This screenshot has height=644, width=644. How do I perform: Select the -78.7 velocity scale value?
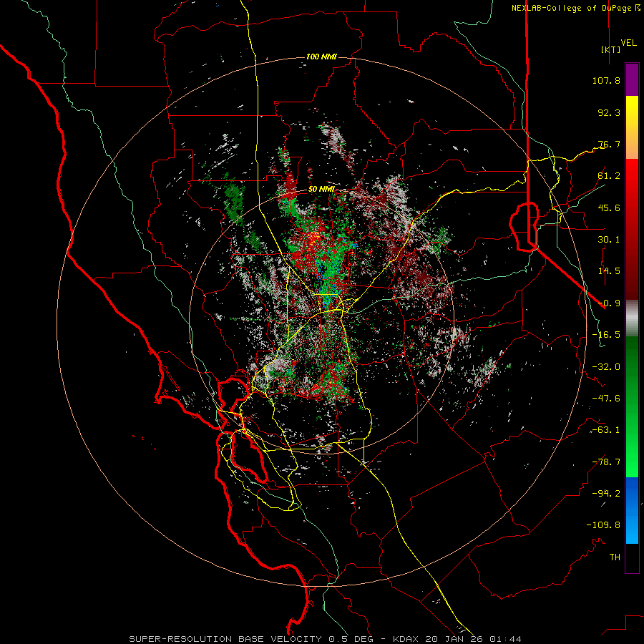[x=606, y=462]
